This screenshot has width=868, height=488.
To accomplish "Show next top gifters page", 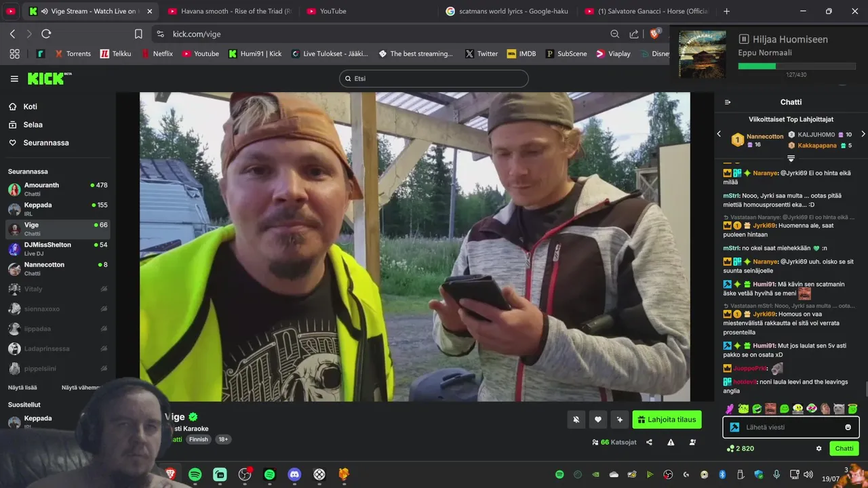I will click(x=863, y=134).
